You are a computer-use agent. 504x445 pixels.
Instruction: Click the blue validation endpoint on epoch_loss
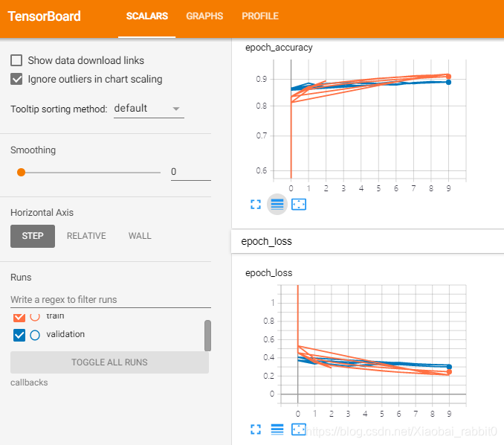click(449, 367)
